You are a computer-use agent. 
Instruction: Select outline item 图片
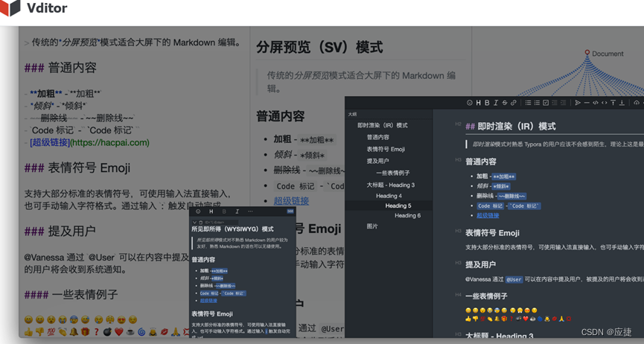click(x=372, y=226)
